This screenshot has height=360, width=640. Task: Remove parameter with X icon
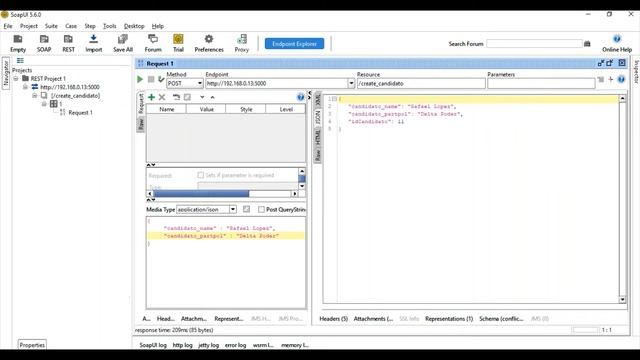[162, 97]
